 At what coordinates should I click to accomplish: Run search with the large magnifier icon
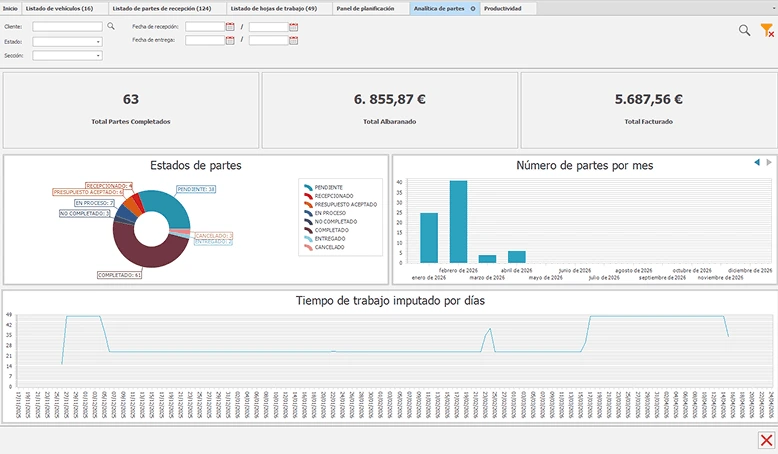[x=744, y=30]
